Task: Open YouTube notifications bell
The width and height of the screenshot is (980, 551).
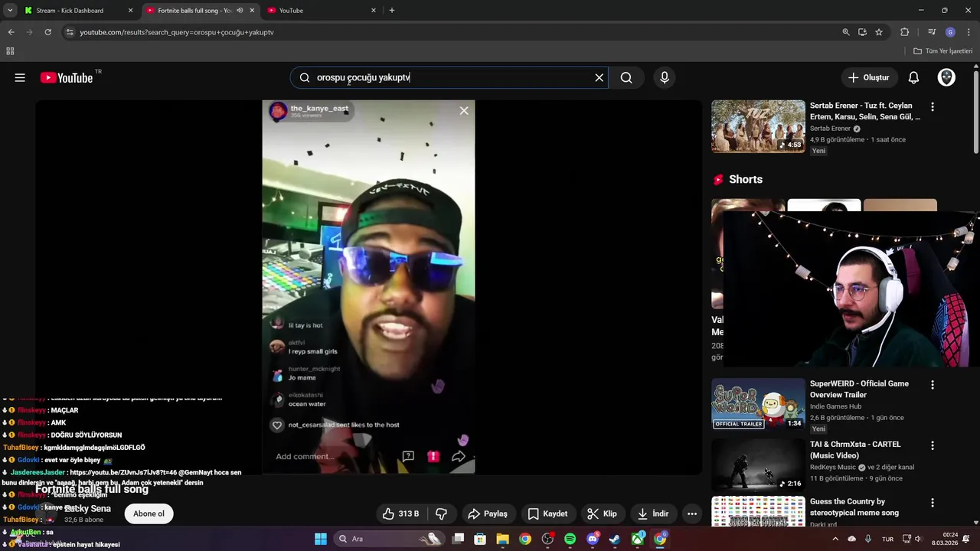Action: click(913, 77)
